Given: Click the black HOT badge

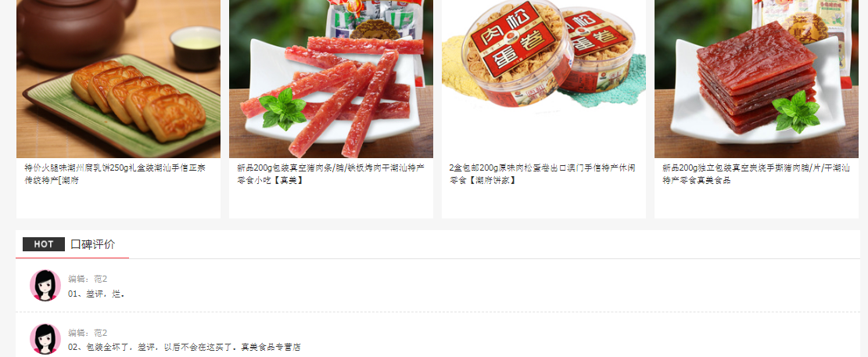Looking at the screenshot, I should coord(44,244).
